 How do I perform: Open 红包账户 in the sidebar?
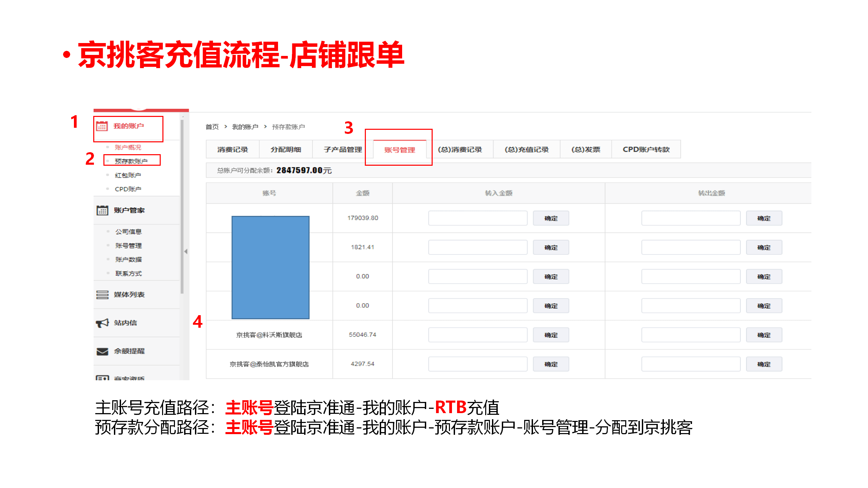[x=127, y=175]
